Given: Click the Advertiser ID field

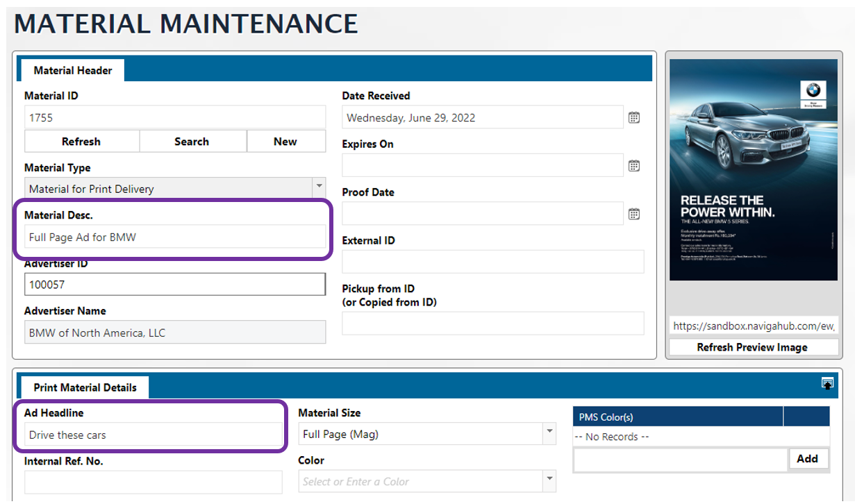Looking at the screenshot, I should [174, 285].
